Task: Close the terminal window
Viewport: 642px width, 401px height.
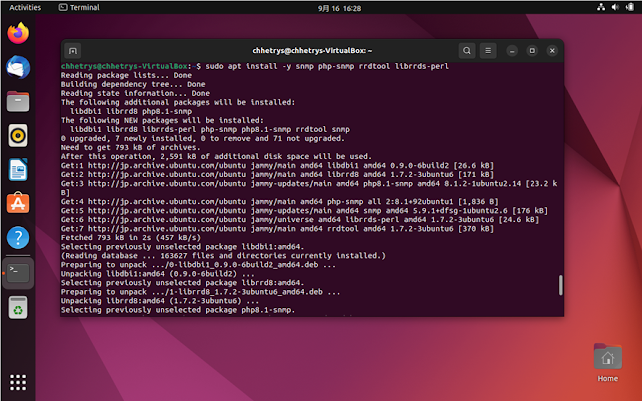Action: pos(552,51)
